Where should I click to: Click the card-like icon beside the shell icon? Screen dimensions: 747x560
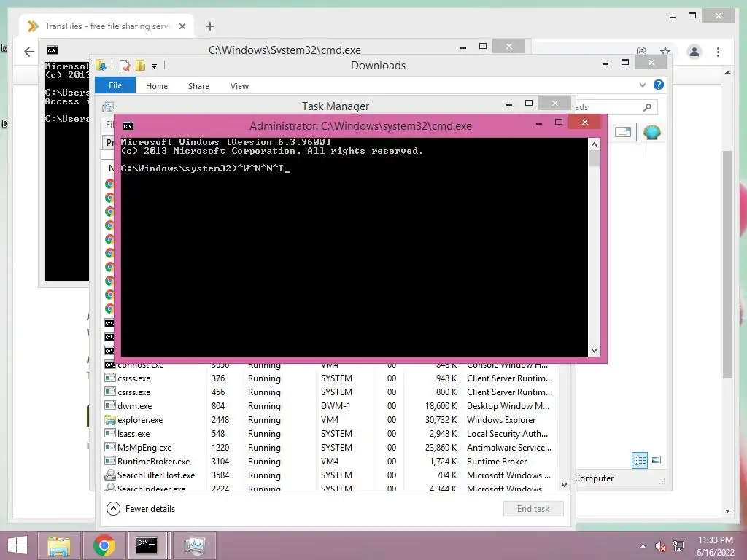click(x=623, y=132)
